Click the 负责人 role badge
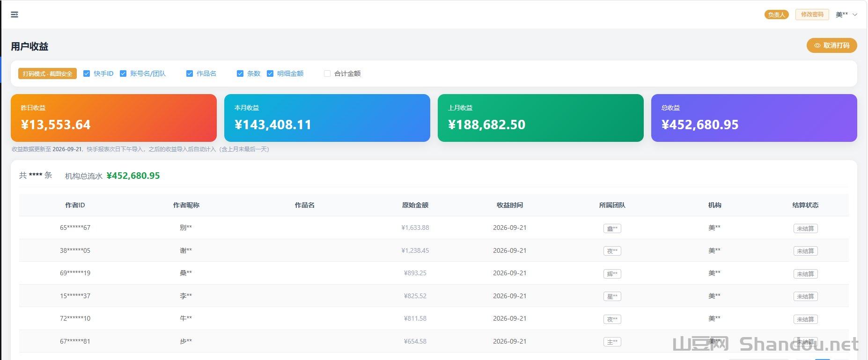Image resolution: width=868 pixels, height=360 pixels. pyautogui.click(x=776, y=15)
